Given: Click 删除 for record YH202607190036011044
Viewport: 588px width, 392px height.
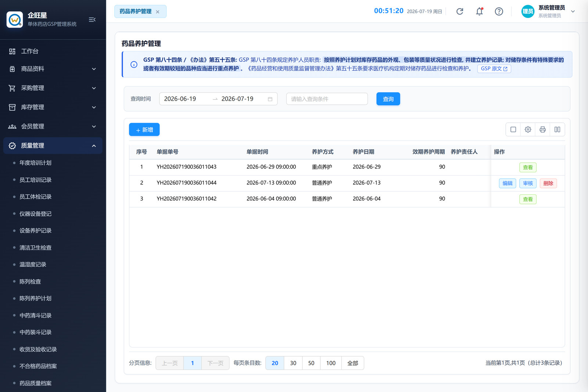Looking at the screenshot, I should 548,183.
